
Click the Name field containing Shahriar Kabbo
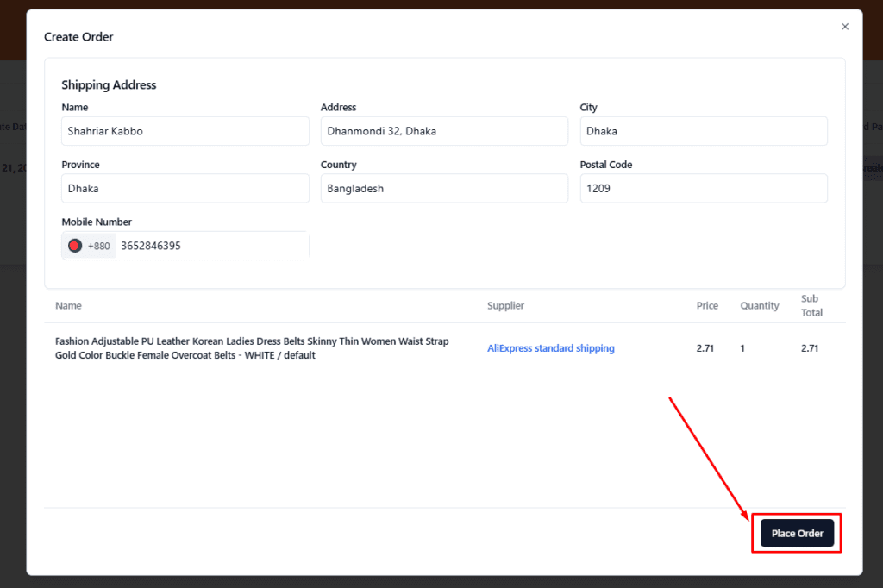[185, 131]
